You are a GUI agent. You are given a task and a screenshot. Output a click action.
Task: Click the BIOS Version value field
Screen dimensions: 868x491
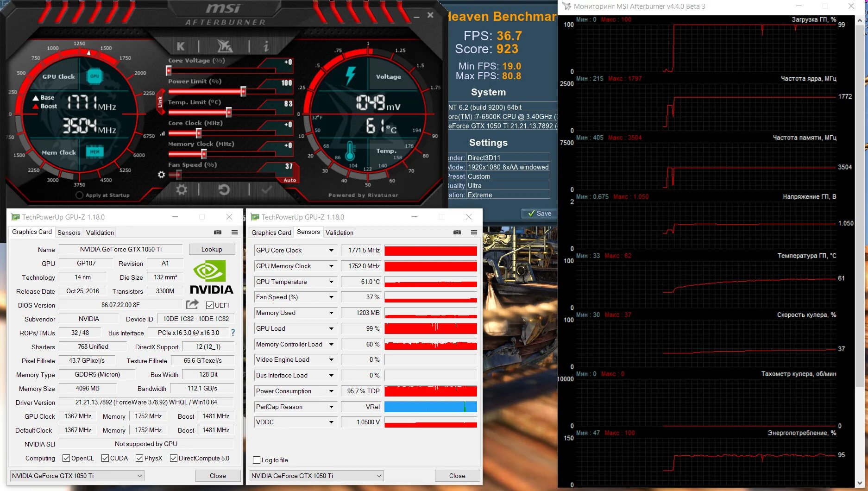pos(121,305)
